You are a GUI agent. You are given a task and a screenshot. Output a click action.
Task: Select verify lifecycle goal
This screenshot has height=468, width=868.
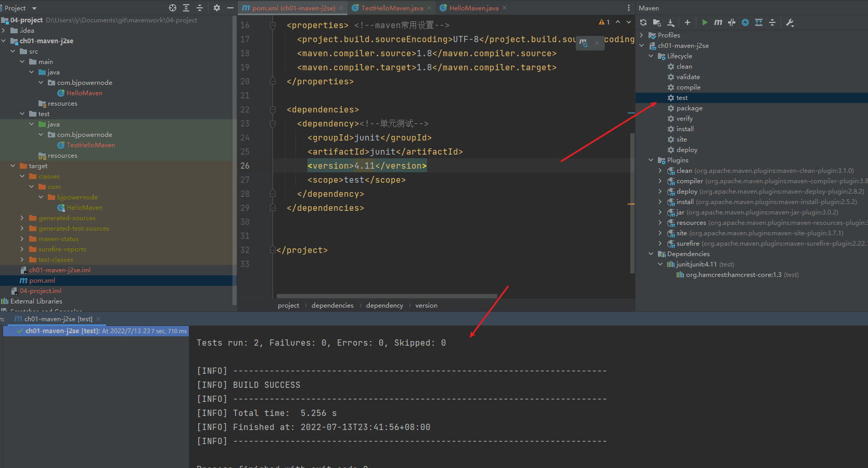[684, 119]
